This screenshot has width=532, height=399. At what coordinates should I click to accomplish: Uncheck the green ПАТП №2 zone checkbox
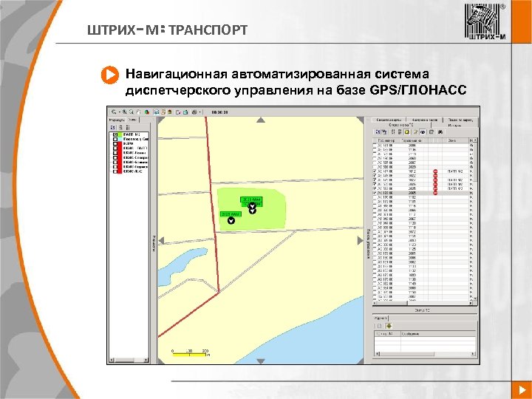(x=115, y=134)
